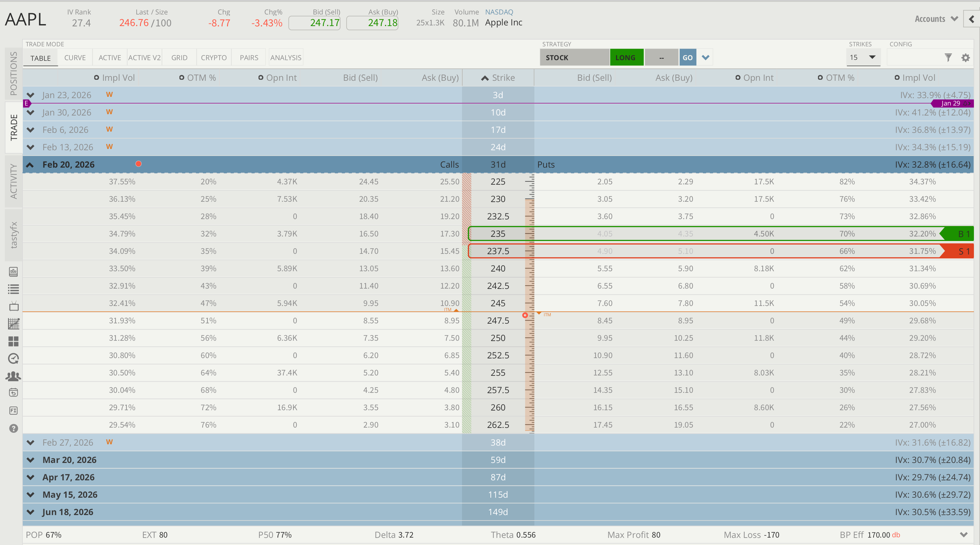Toggle the Opn Int column selector on puts side
Viewport: 980px width, 545px height.
[x=738, y=78]
